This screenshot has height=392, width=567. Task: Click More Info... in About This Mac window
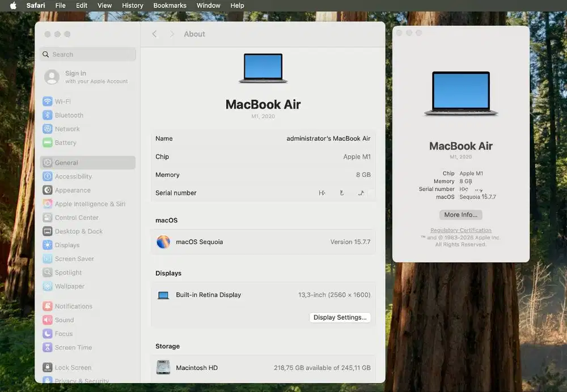tap(460, 215)
